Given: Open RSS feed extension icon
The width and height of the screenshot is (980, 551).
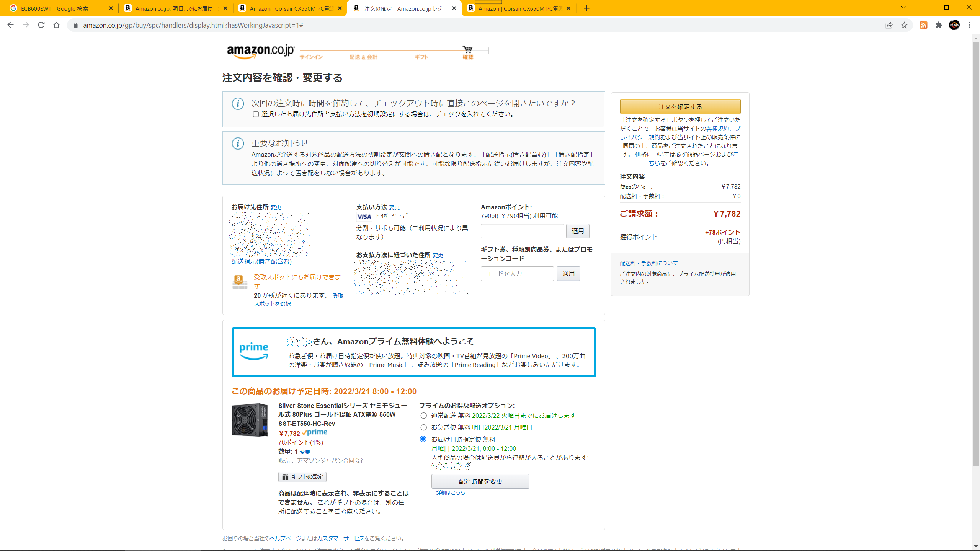Looking at the screenshot, I should click(x=923, y=25).
